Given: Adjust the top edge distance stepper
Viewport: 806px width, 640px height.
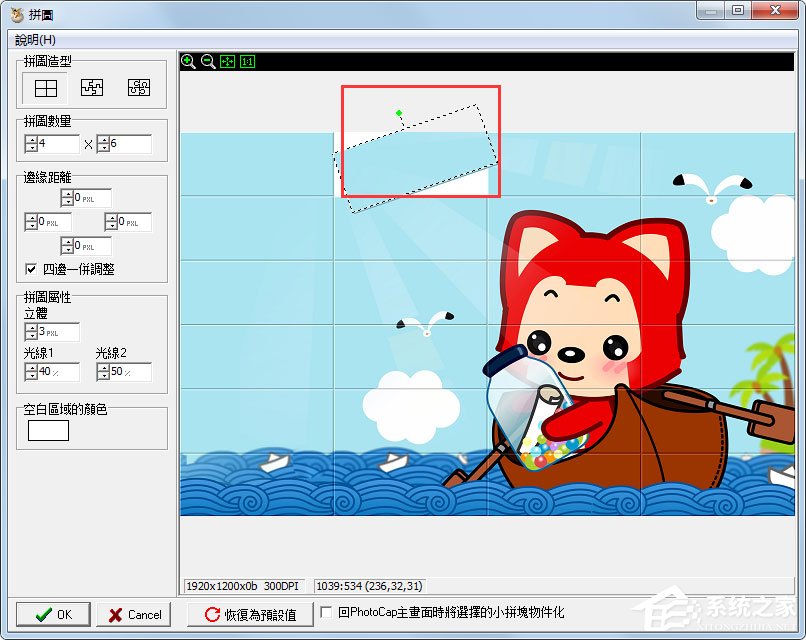Looking at the screenshot, I should click(67, 198).
